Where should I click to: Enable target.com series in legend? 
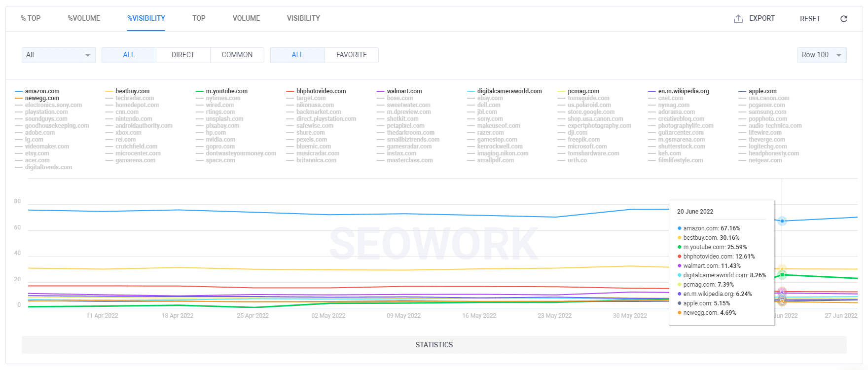pyautogui.click(x=306, y=98)
